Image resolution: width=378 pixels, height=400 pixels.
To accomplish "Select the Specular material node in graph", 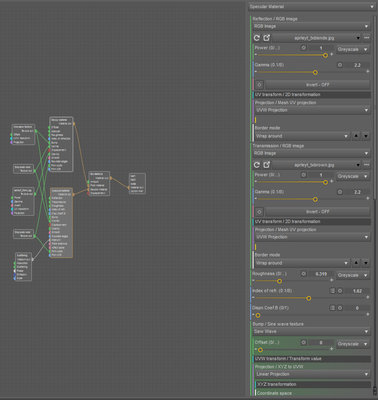I will tap(62, 223).
